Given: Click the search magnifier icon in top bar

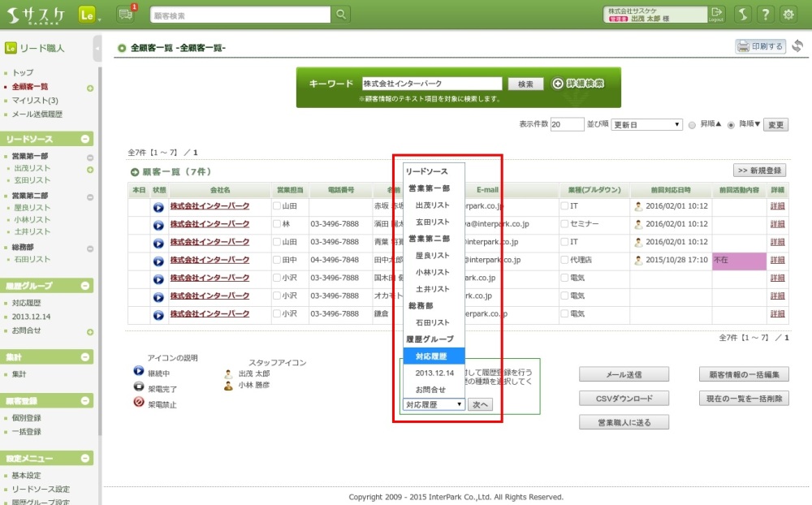Looking at the screenshot, I should coord(341,15).
